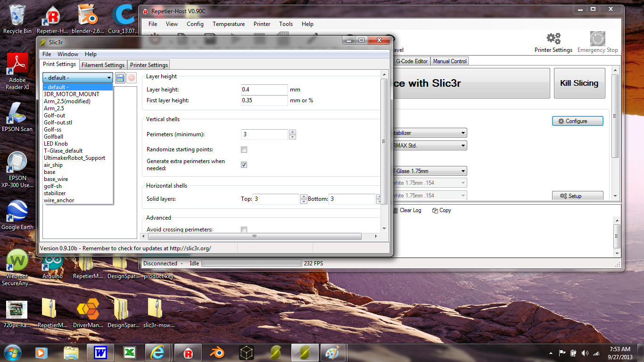Open Blender from the taskbar

coord(217,353)
